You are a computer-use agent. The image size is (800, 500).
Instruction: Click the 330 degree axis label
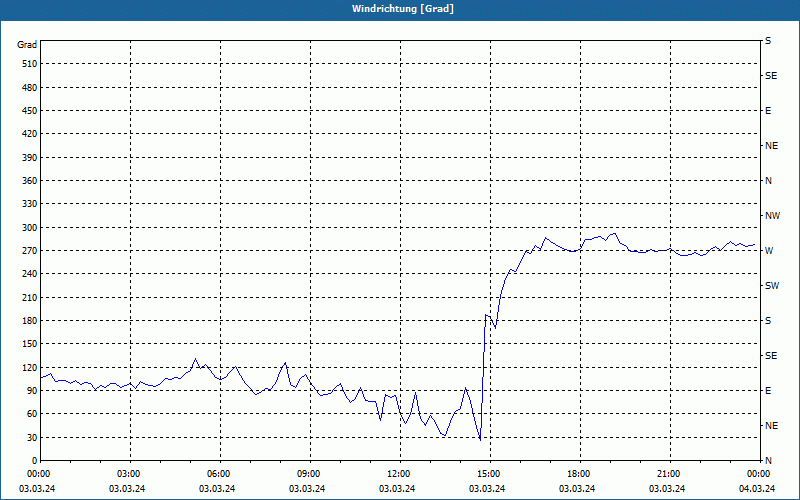(30, 204)
